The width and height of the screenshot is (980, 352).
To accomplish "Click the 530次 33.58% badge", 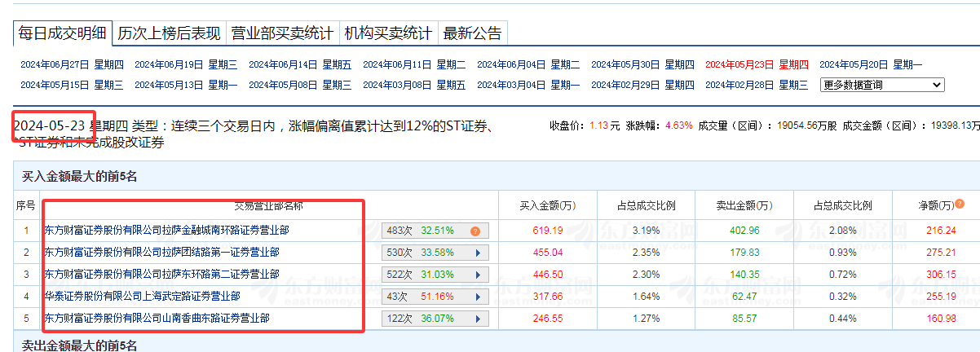I will [x=435, y=253].
